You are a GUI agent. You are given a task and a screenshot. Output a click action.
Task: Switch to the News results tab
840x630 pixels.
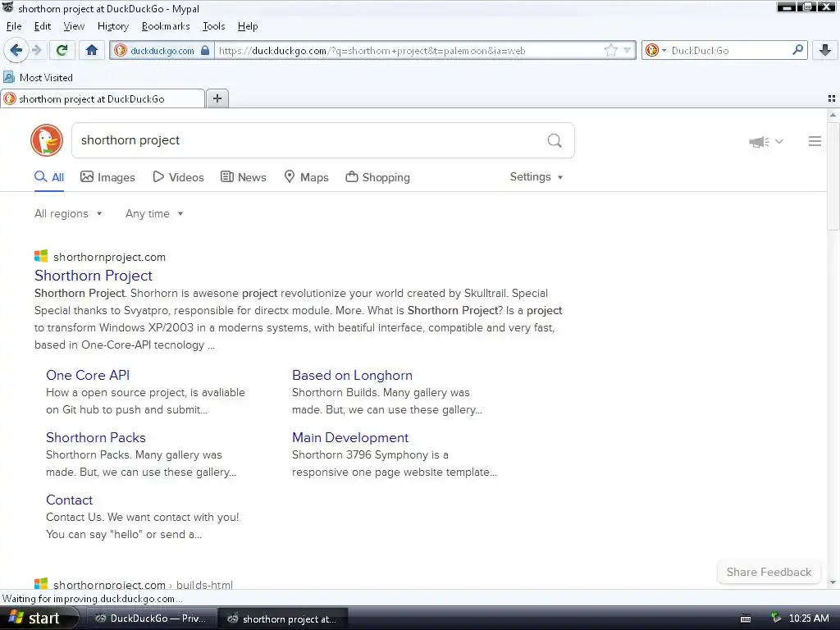pos(243,177)
